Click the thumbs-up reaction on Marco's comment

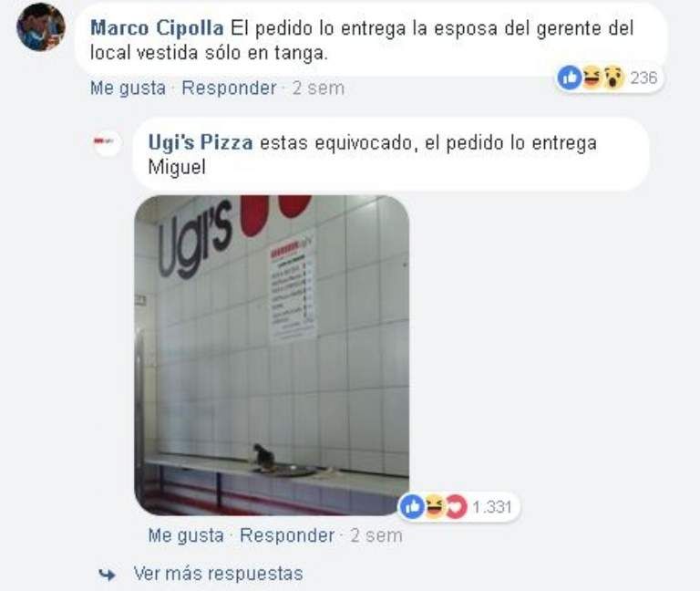(x=570, y=78)
